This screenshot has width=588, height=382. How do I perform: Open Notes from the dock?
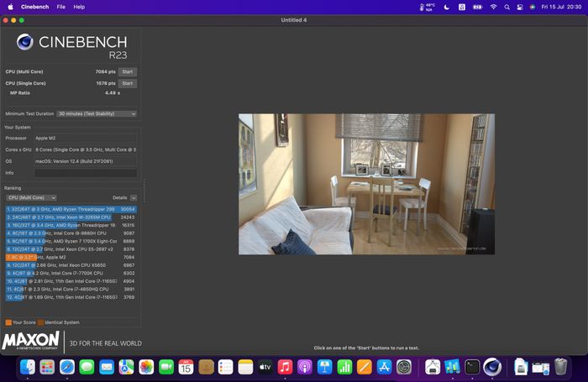tap(245, 367)
